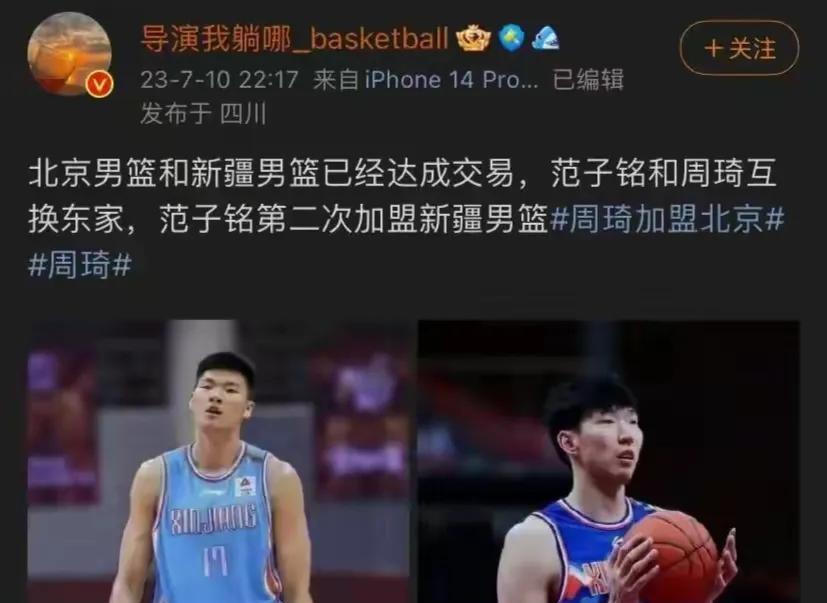Open right photo of player holding basketball

(x=609, y=461)
